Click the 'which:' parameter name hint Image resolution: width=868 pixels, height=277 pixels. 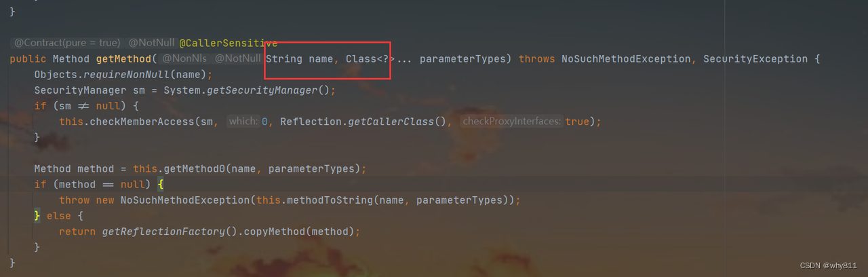243,122
